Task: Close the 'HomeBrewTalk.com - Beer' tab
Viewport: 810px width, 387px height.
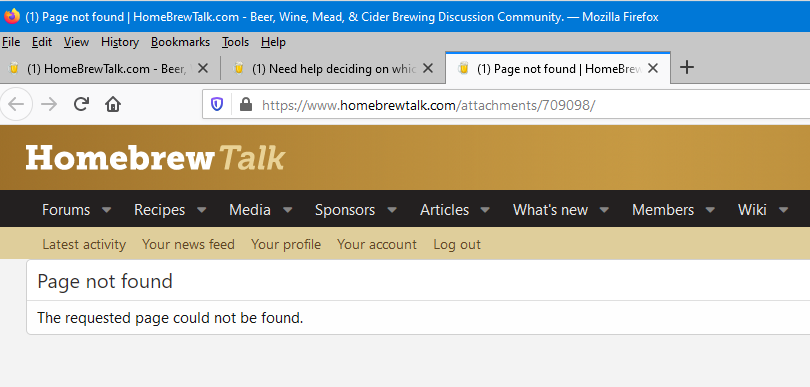Action: click(x=203, y=68)
